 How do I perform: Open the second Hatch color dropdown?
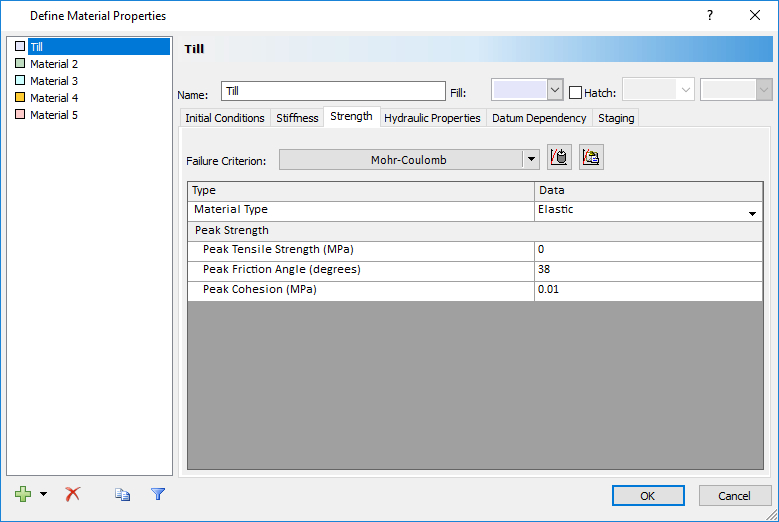click(764, 90)
